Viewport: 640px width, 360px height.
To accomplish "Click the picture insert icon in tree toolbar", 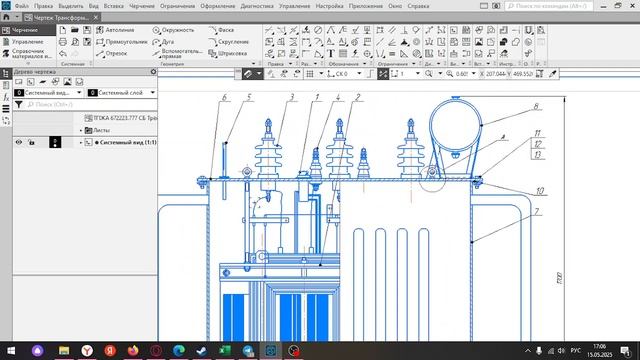I will [x=67, y=82].
